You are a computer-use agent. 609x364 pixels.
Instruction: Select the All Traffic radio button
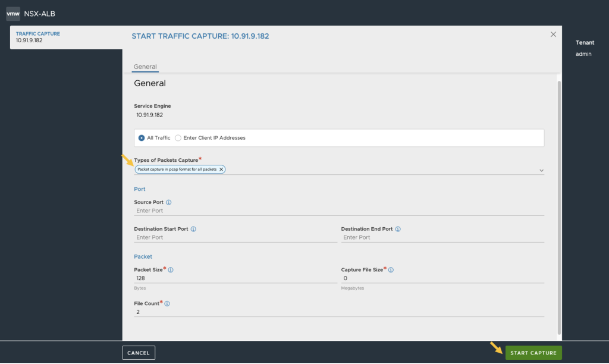142,138
